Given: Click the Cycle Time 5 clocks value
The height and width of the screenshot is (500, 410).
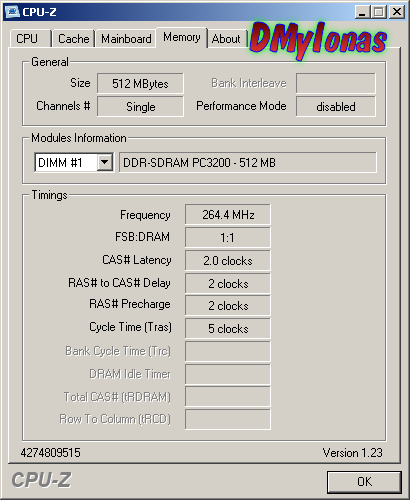Looking at the screenshot, I should click(228, 328).
